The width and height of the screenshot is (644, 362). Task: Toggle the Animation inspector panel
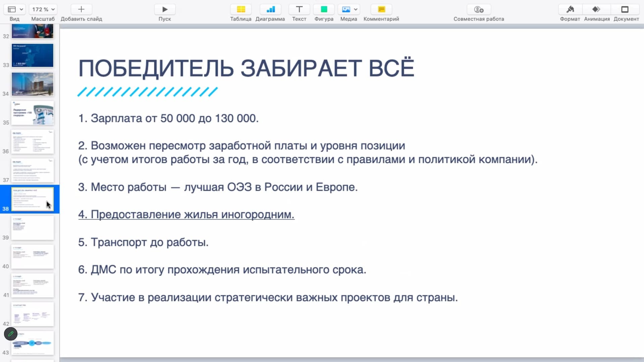[x=597, y=9]
